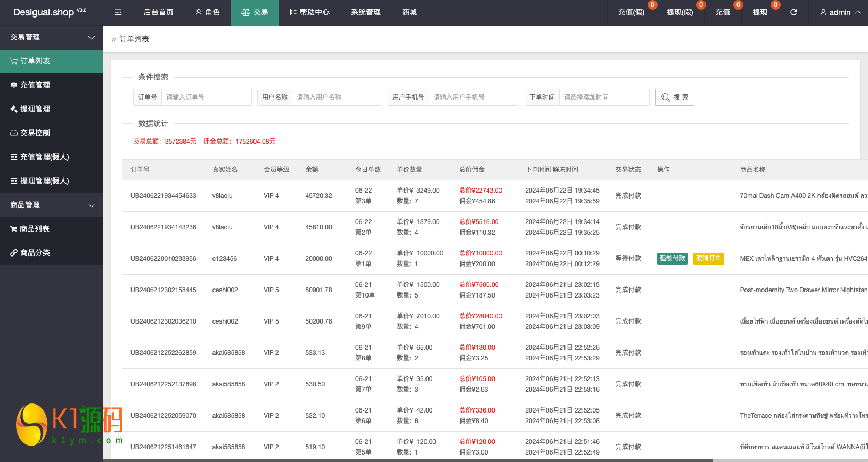Click the refresh icon in top bar
This screenshot has width=868, height=462.
click(793, 12)
